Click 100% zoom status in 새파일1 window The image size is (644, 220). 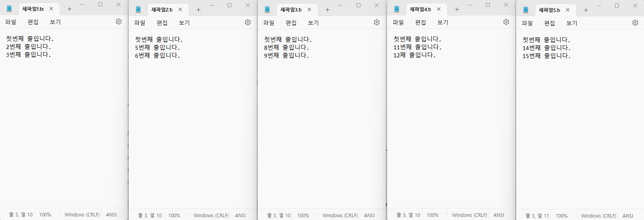[45, 214]
